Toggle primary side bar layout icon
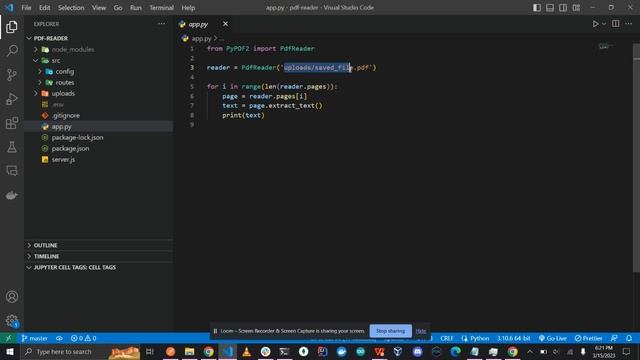640x360 pixels. point(537,8)
